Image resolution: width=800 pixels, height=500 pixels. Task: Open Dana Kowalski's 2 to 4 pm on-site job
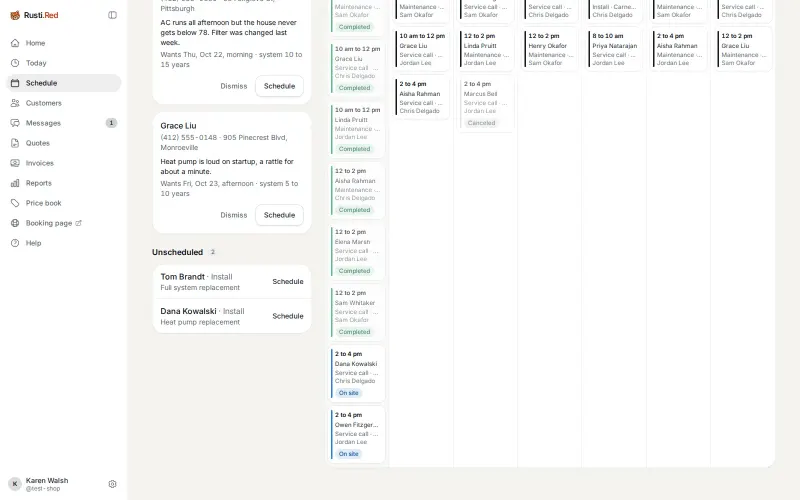pyautogui.click(x=357, y=373)
